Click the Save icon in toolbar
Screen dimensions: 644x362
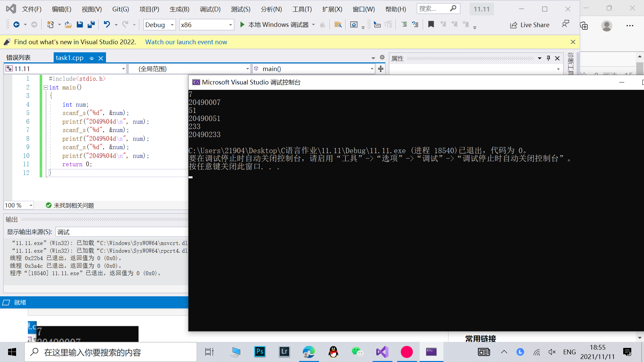click(x=79, y=24)
